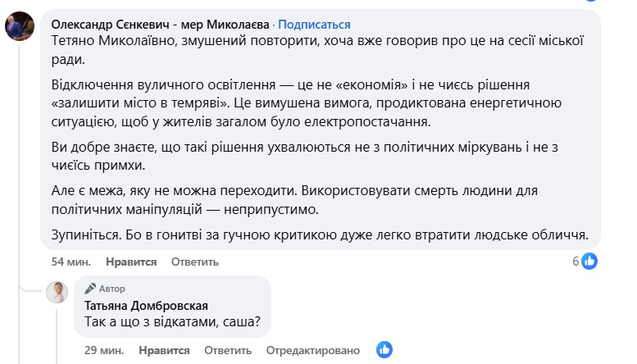Open Олександр Сєнкевич's profile picture
The image size is (637, 364).
[19, 27]
